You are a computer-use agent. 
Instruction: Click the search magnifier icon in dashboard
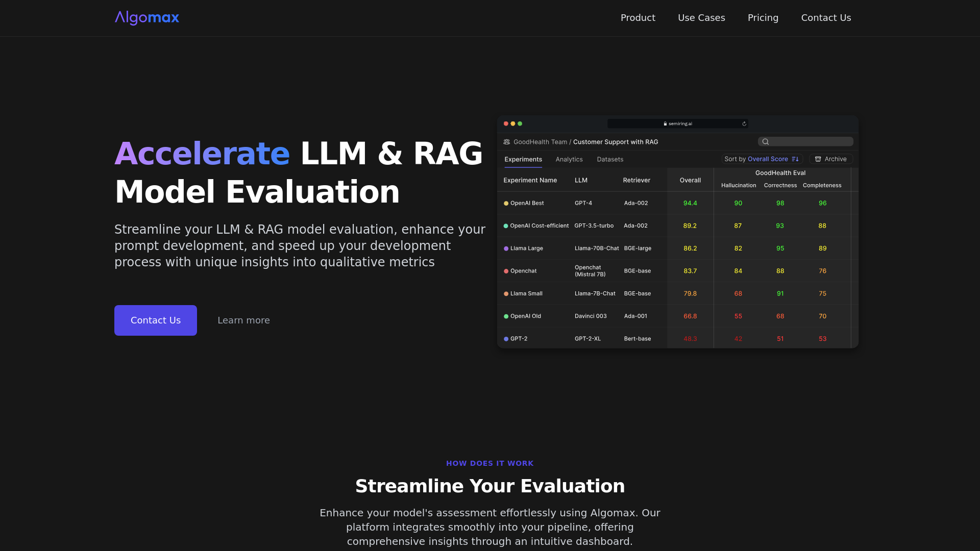[766, 142]
